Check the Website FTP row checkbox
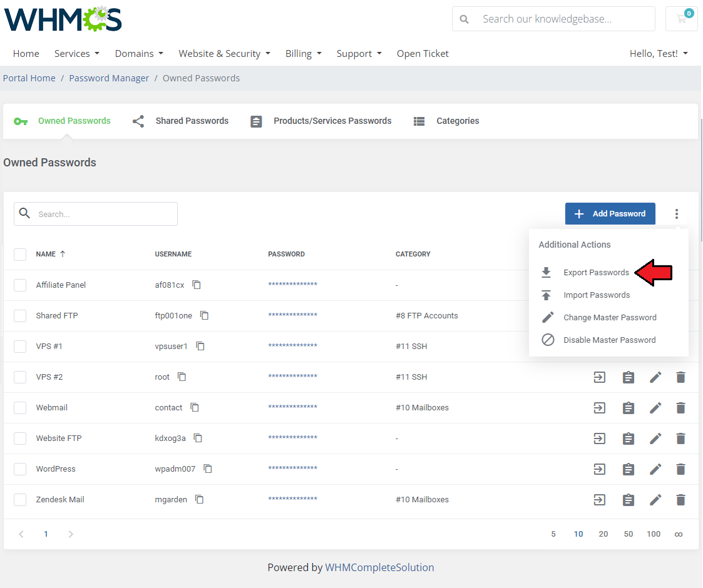 20,438
